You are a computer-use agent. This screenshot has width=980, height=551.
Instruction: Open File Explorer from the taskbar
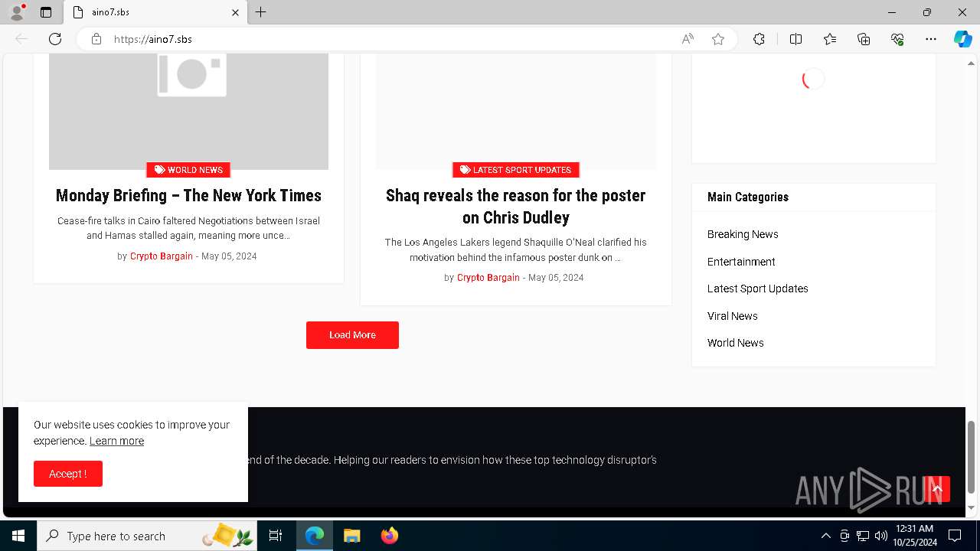coord(351,536)
